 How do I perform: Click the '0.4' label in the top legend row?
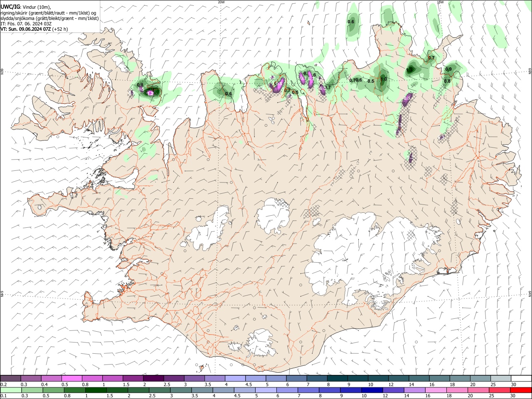point(44,384)
